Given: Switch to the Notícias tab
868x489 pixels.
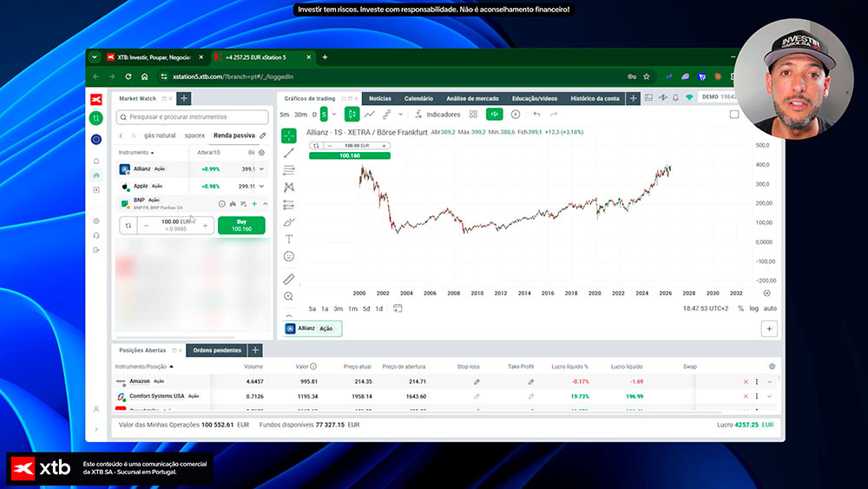Looking at the screenshot, I should (380, 98).
